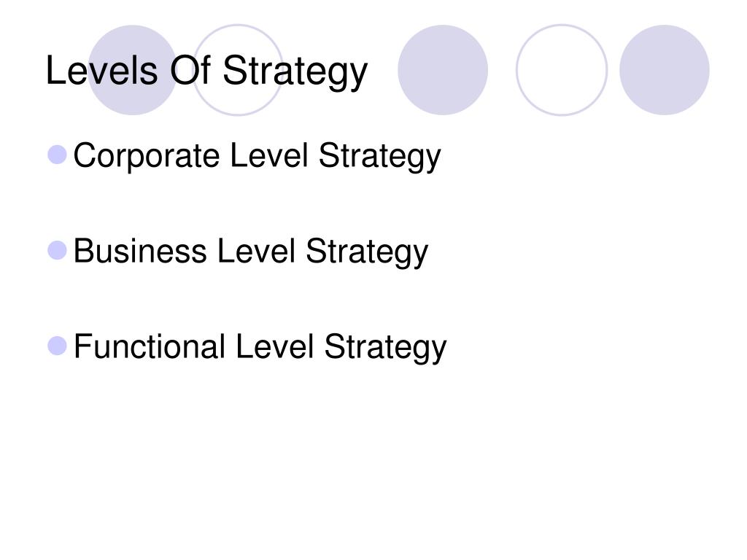Click the word Of in the title
This screenshot has height=560, width=747.
[x=190, y=71]
